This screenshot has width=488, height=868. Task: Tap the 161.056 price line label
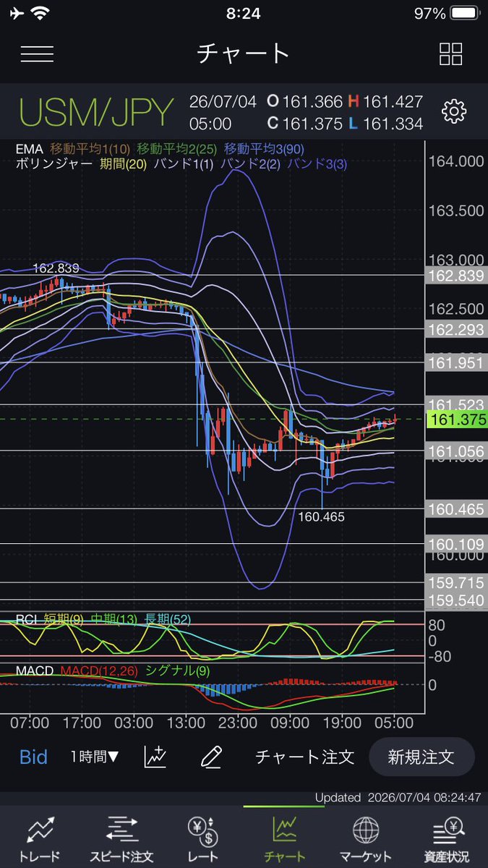[455, 451]
